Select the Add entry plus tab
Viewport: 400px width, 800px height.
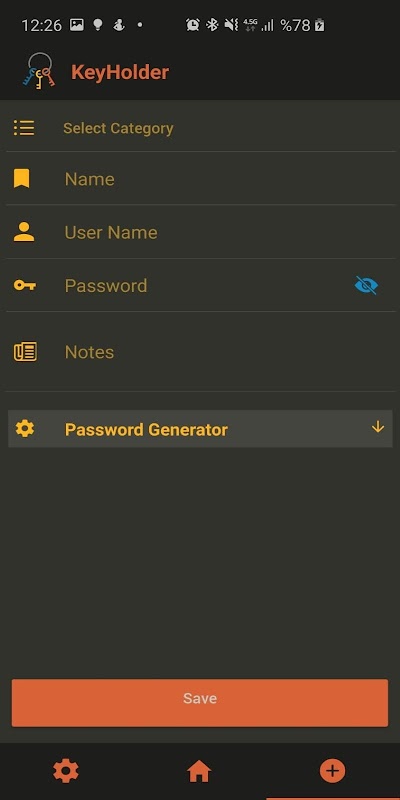pos(333,771)
